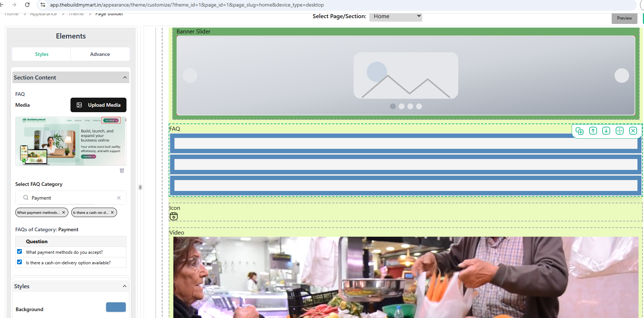Move the FAQ section up

point(593,131)
